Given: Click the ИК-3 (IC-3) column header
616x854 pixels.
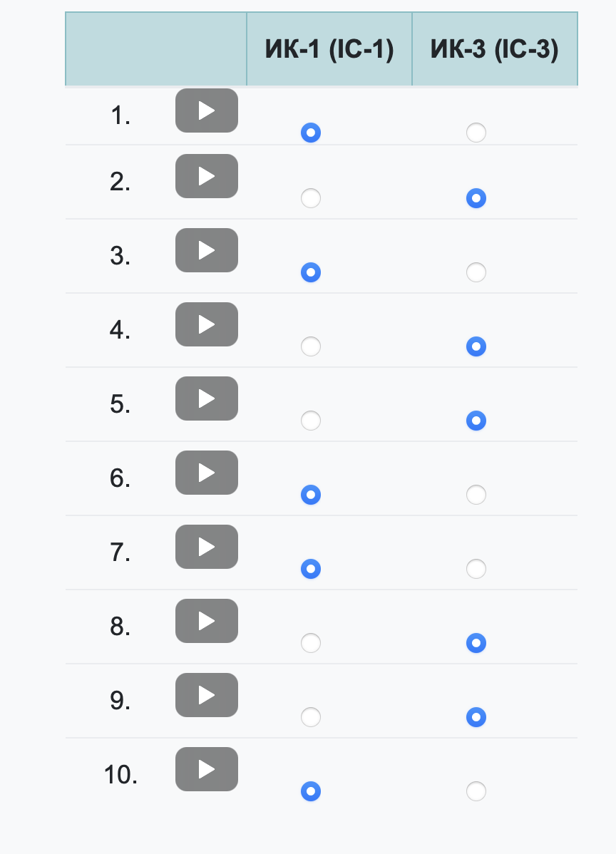Looking at the screenshot, I should [x=495, y=48].
